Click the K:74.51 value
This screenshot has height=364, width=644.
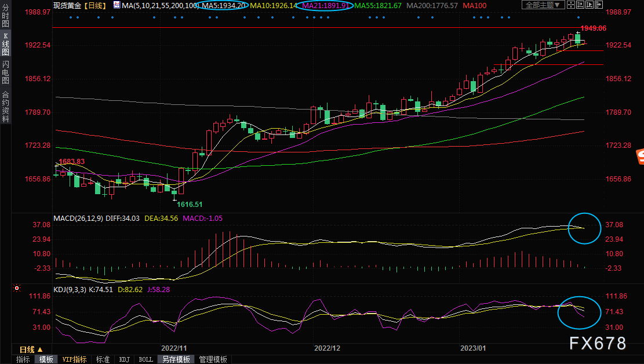click(x=101, y=289)
